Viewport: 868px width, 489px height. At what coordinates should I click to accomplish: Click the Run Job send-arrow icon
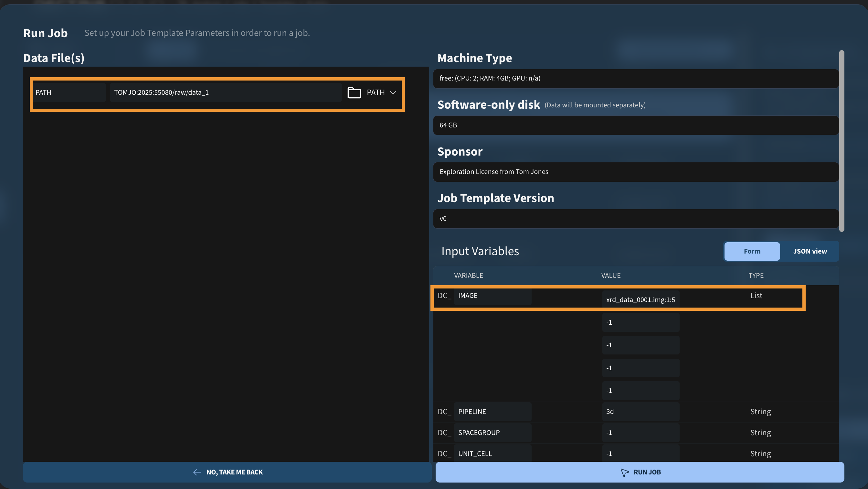pyautogui.click(x=624, y=472)
